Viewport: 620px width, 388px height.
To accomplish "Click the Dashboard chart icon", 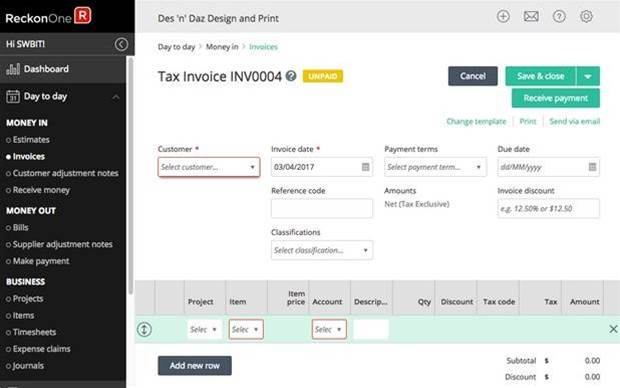I will [x=13, y=69].
